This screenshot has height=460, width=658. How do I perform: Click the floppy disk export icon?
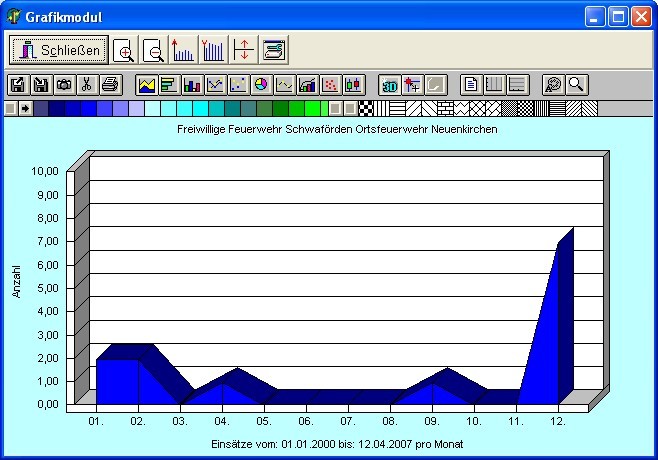pos(18,85)
